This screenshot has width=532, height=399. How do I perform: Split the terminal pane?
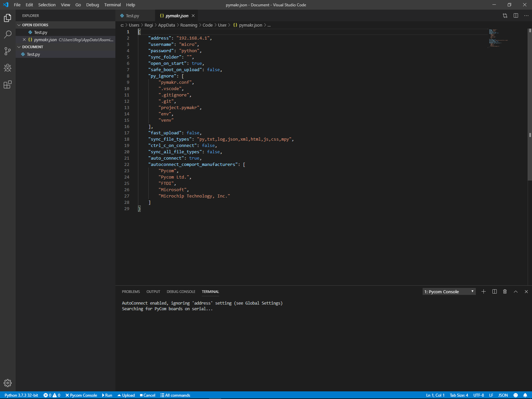pyautogui.click(x=494, y=292)
